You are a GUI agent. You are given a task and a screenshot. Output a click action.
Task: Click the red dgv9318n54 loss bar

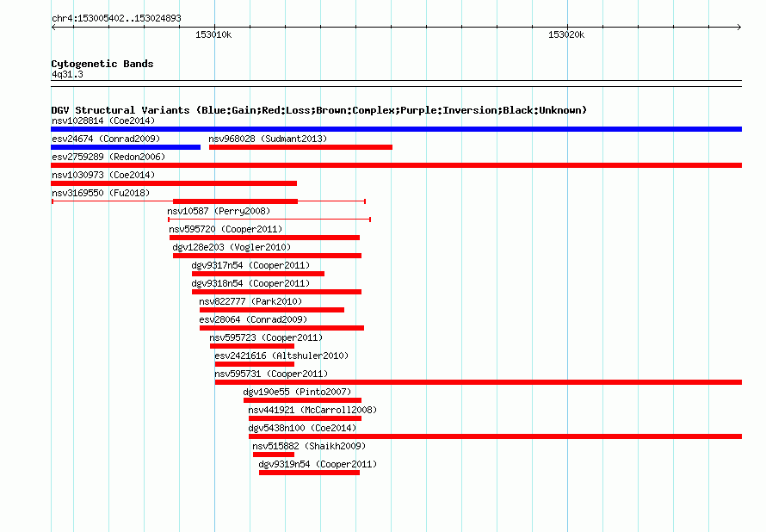(276, 292)
